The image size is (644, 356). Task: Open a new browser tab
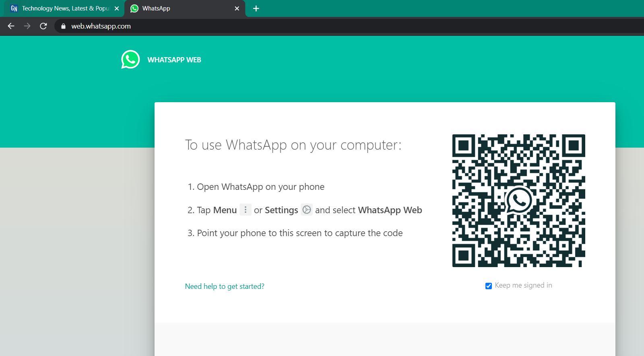point(256,8)
